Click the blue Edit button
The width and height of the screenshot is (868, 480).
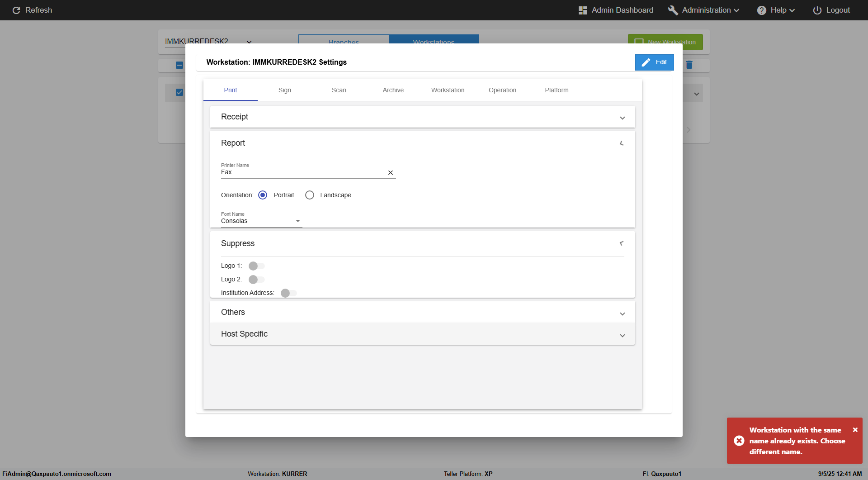click(x=654, y=62)
